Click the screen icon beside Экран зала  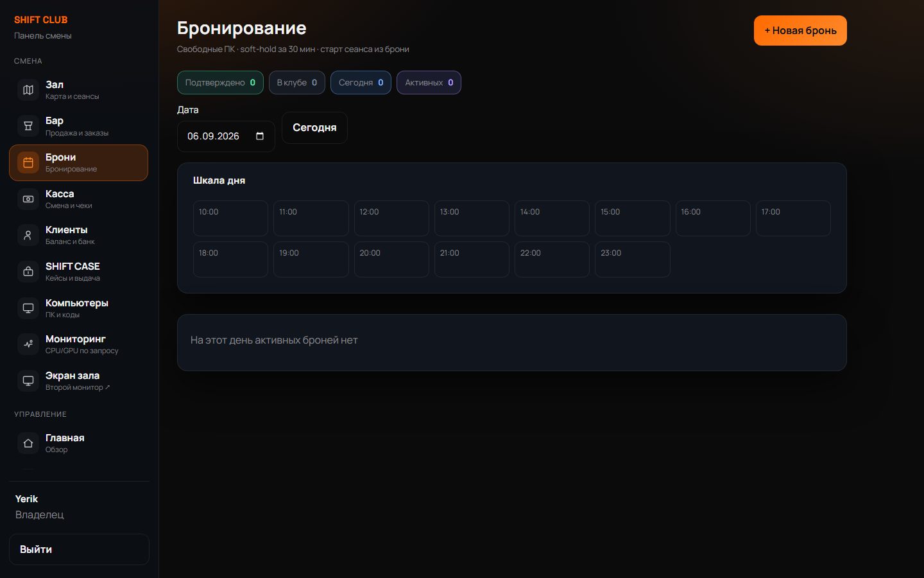point(28,381)
